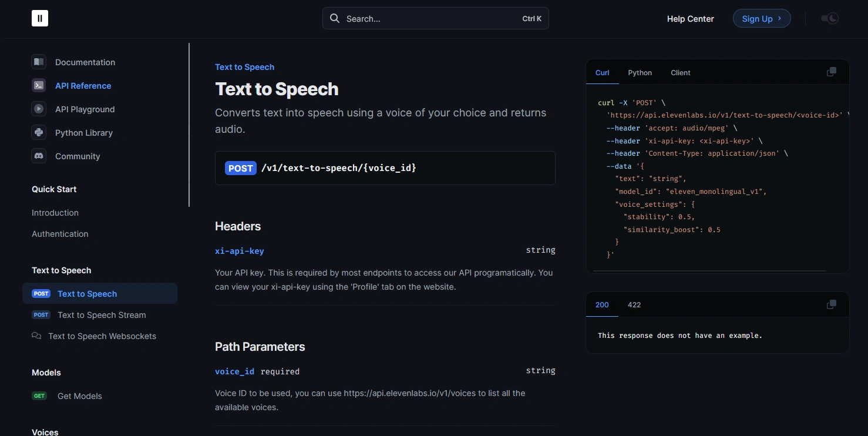Click the Path Parameters heading
The height and width of the screenshot is (436, 868).
(x=260, y=347)
